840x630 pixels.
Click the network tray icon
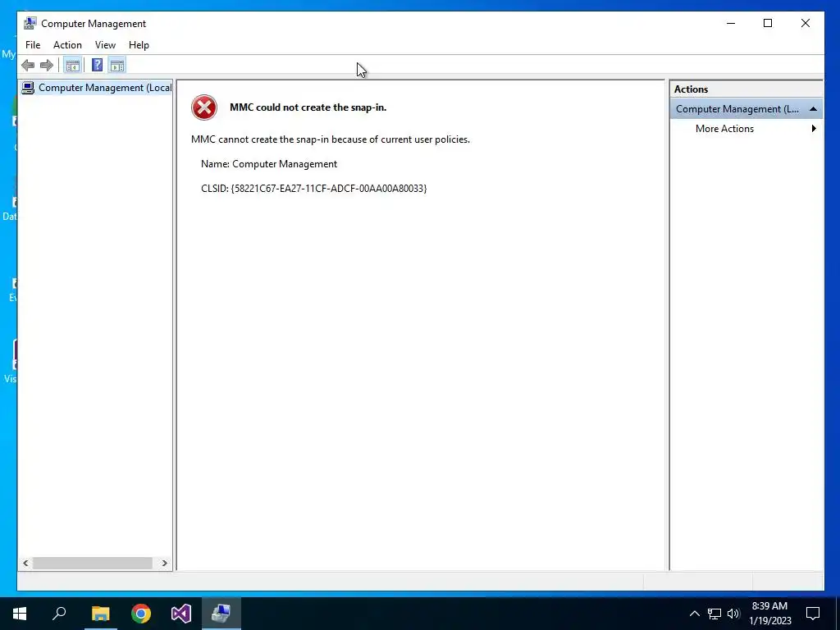pos(714,614)
